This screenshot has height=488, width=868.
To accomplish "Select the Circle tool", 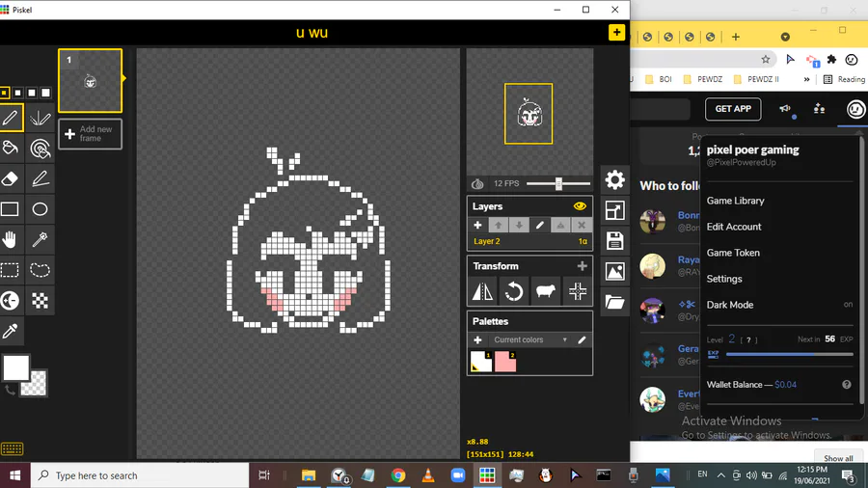I will 40,209.
